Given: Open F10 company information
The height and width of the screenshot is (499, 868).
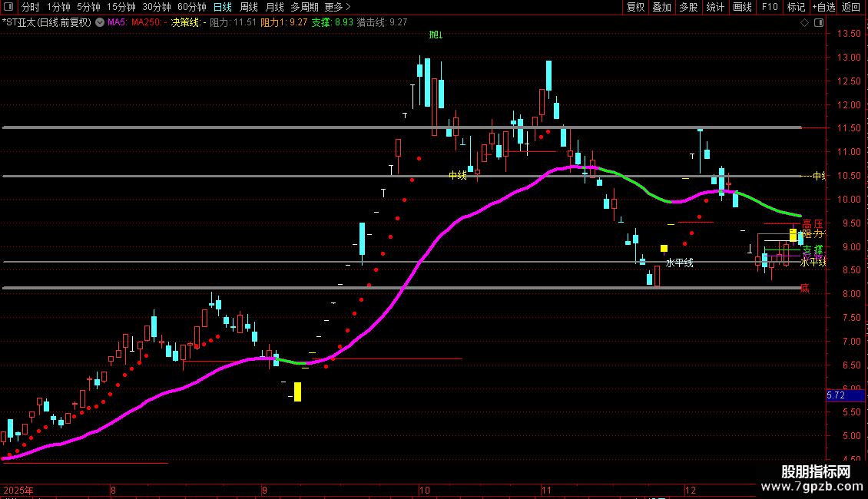Looking at the screenshot, I should coord(770,7).
